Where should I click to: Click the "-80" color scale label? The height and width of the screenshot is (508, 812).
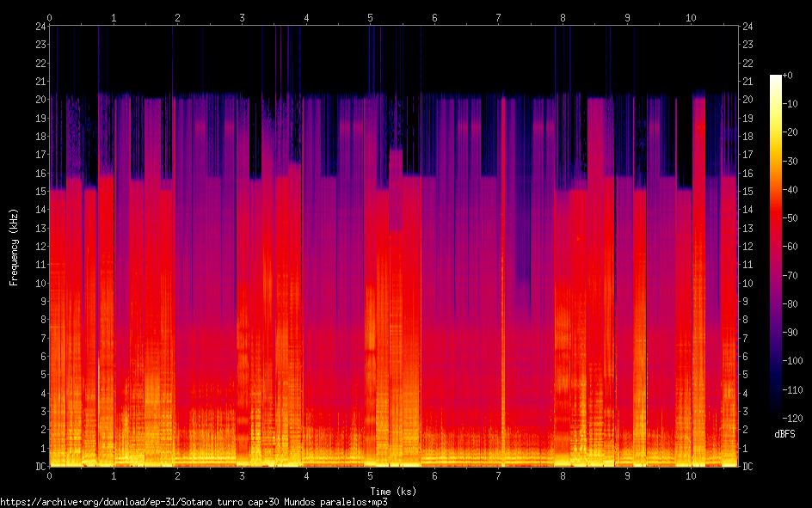click(x=790, y=304)
